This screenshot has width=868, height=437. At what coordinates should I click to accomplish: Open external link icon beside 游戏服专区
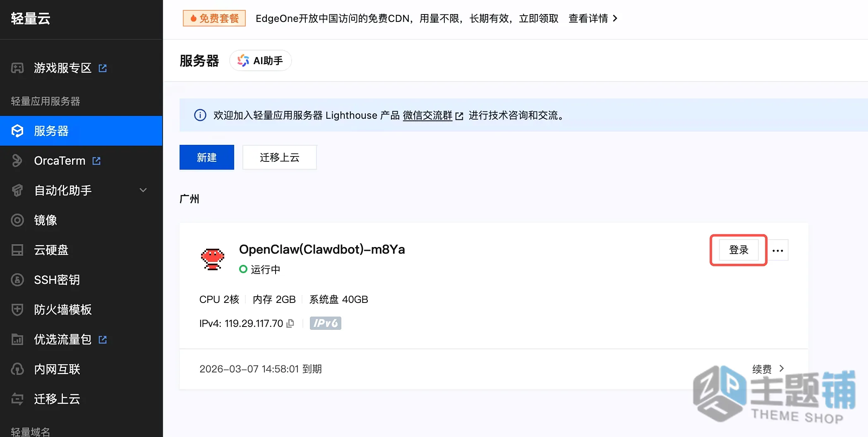pos(103,68)
